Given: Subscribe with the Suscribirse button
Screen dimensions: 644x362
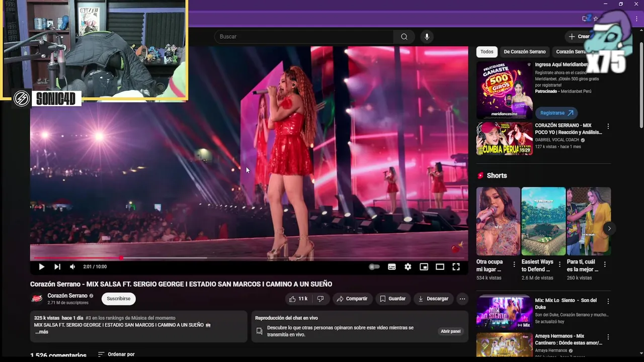Looking at the screenshot, I should 118,299.
